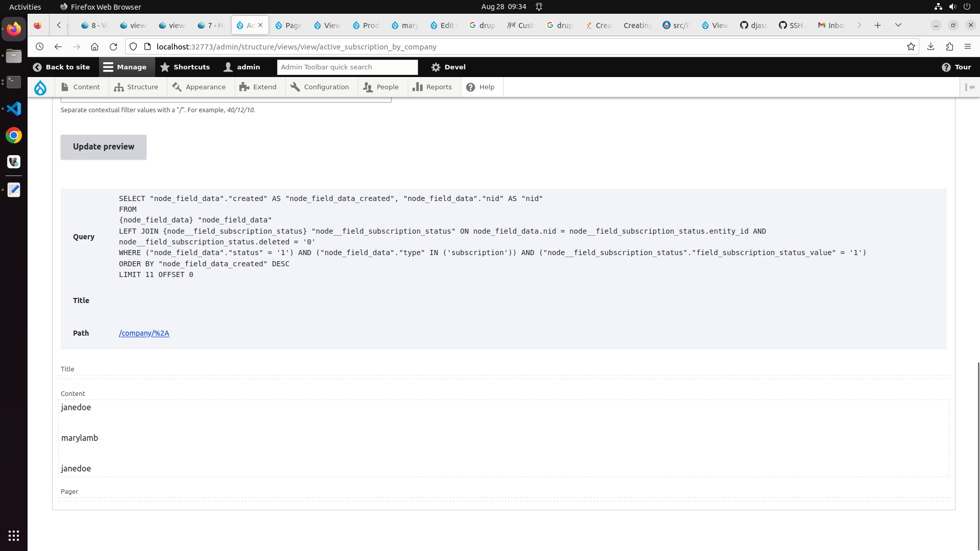Focus the Admin Toolbar quick search field

[x=347, y=67]
